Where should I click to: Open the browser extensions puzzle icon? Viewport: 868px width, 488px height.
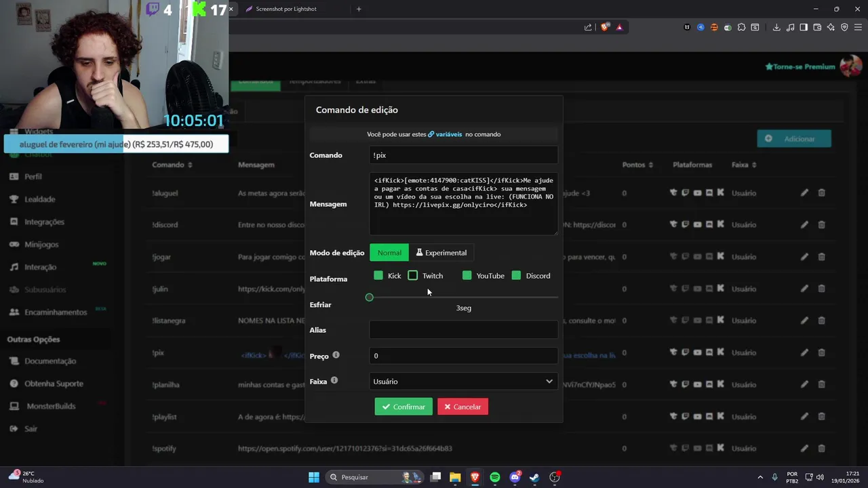click(x=741, y=27)
